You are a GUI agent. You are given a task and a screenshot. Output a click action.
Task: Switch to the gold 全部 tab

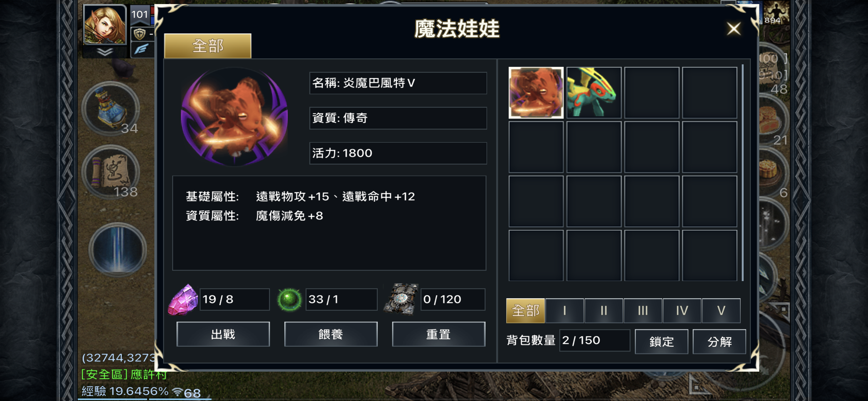click(207, 46)
